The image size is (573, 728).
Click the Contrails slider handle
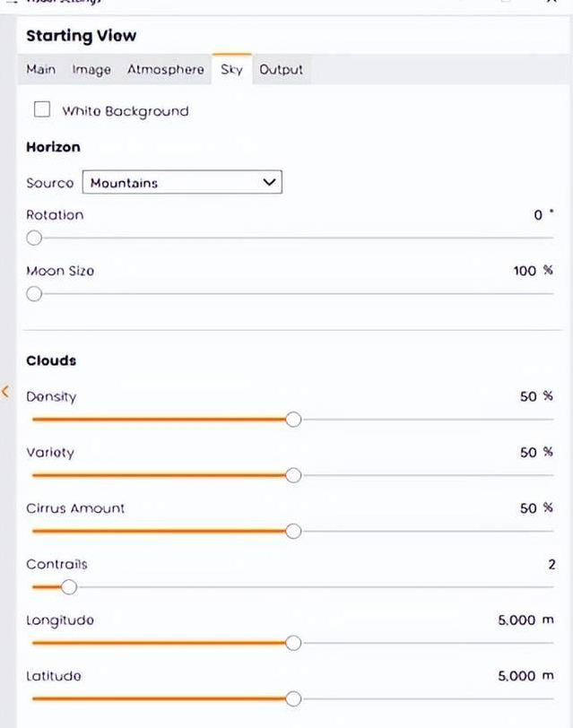(69, 587)
